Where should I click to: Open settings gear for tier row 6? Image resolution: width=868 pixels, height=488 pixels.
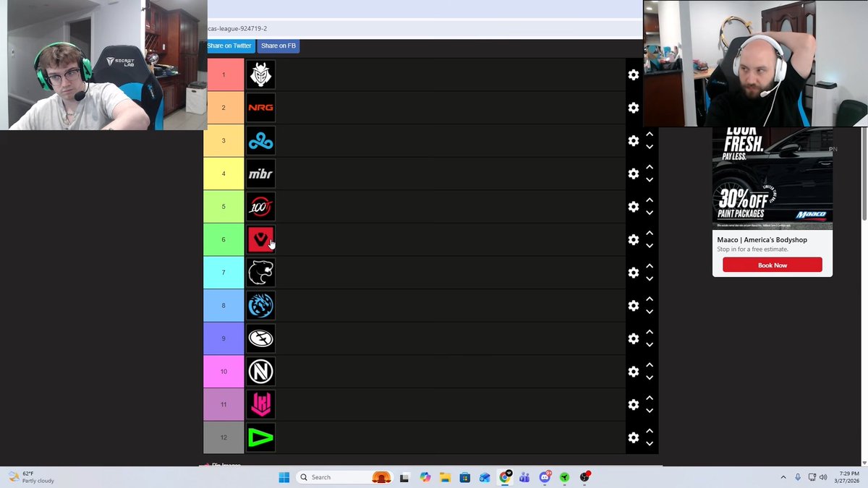(634, 240)
